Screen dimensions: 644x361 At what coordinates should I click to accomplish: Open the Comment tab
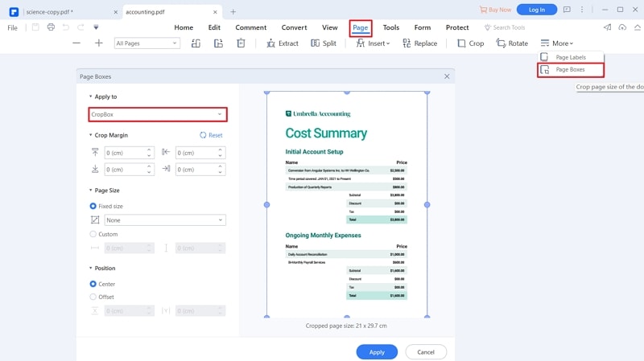[x=250, y=27]
